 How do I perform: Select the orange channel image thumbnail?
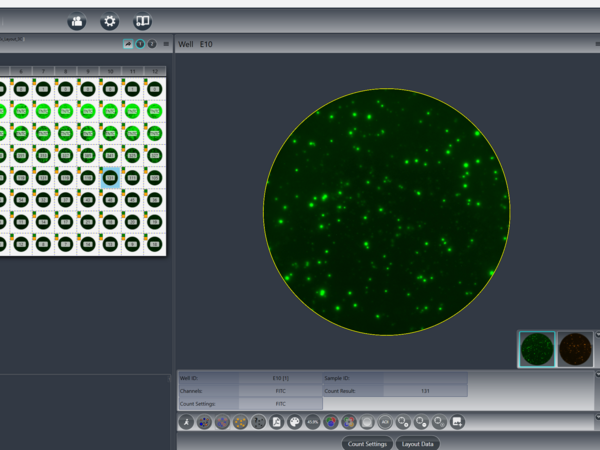(x=574, y=349)
